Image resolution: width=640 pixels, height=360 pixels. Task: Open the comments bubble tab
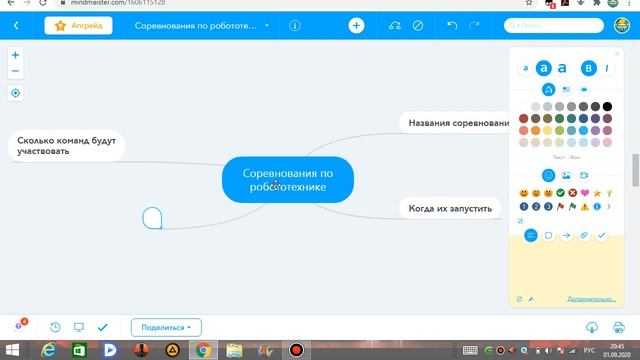[x=548, y=236]
